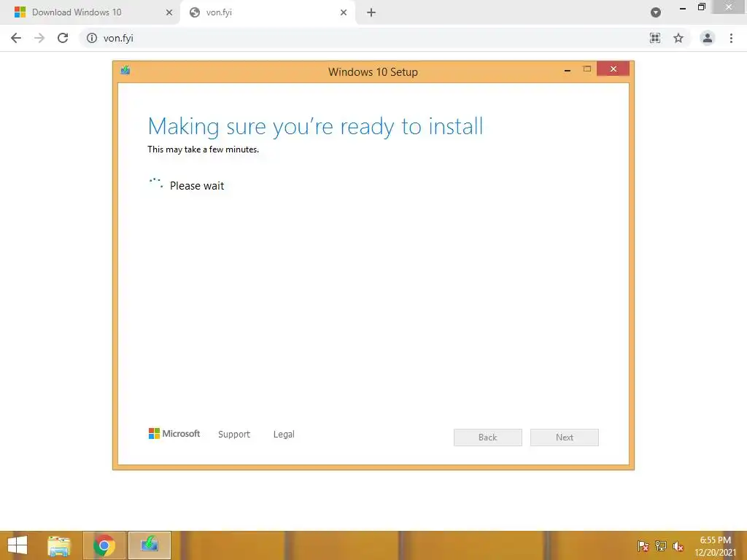
Task: Click the Back button
Action: (488, 437)
